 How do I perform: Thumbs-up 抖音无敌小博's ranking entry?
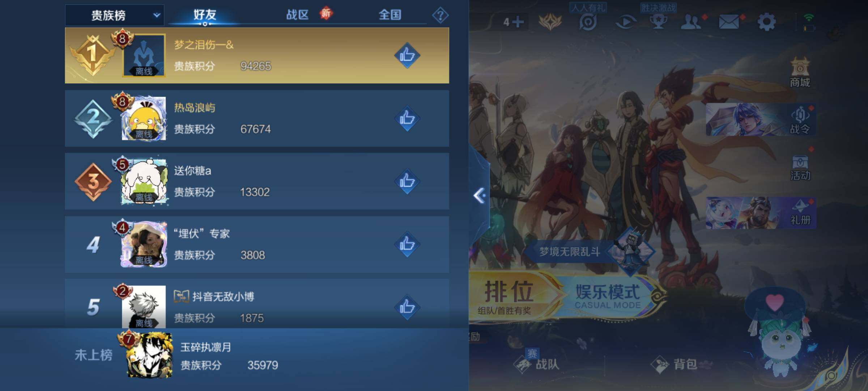coord(407,307)
